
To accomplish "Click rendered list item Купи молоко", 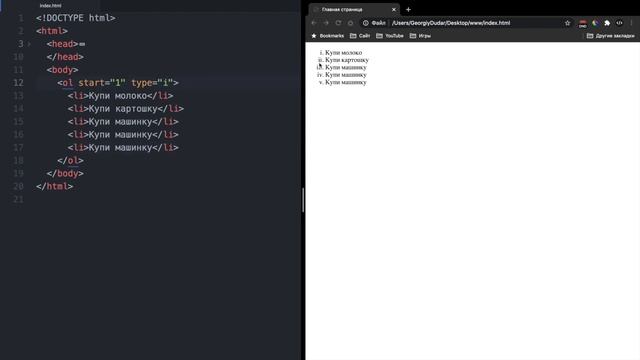I will [343, 53].
